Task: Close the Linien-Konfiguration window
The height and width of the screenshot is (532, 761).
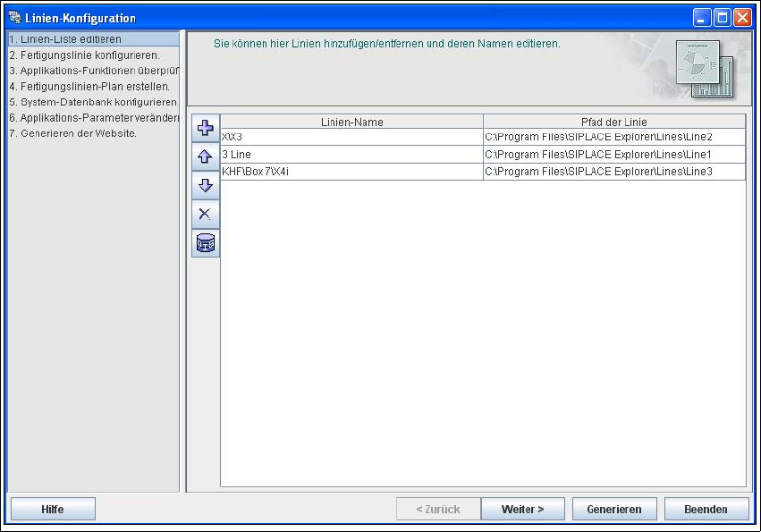Action: [x=742, y=18]
